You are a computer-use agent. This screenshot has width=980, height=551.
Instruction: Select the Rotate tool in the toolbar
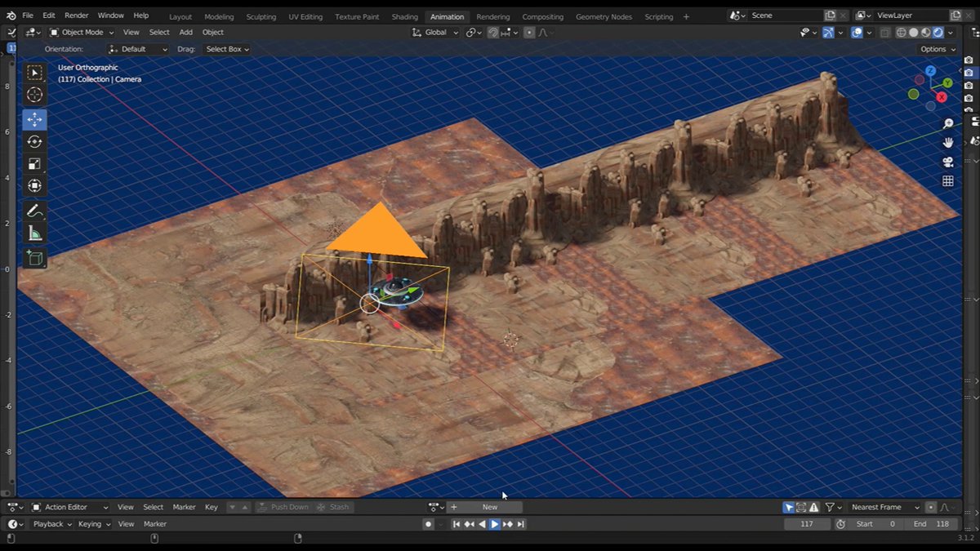coord(35,141)
